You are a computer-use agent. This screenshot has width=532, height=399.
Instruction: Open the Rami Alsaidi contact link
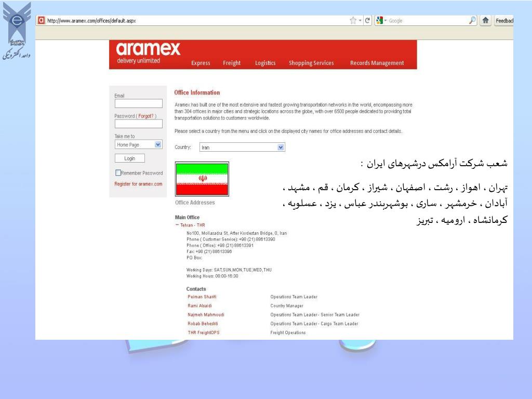coord(199,305)
